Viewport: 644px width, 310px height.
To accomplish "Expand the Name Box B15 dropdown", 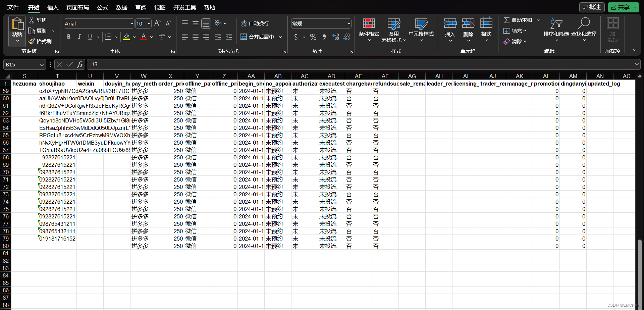I will [42, 64].
